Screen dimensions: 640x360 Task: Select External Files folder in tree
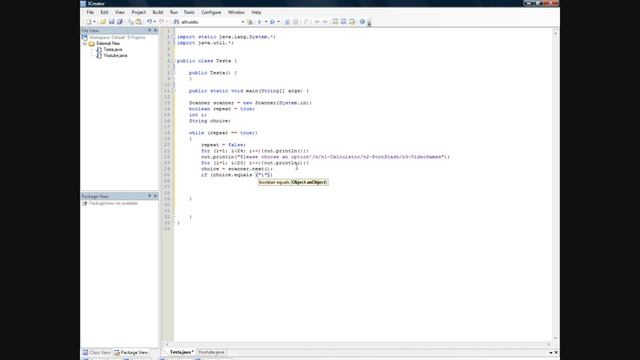click(104, 43)
